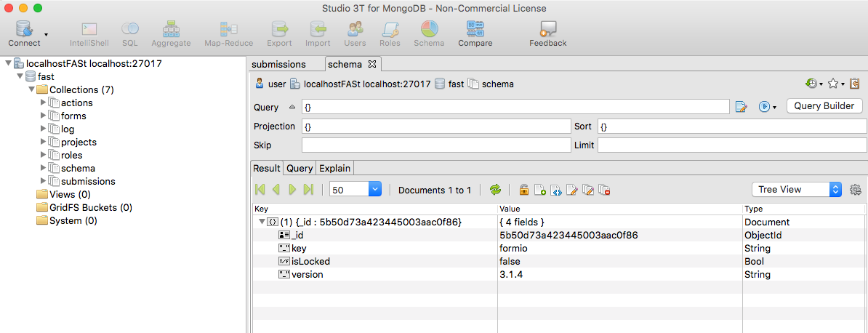The image size is (868, 333).
Task: Open the page size 50 dropdown
Action: (355, 190)
